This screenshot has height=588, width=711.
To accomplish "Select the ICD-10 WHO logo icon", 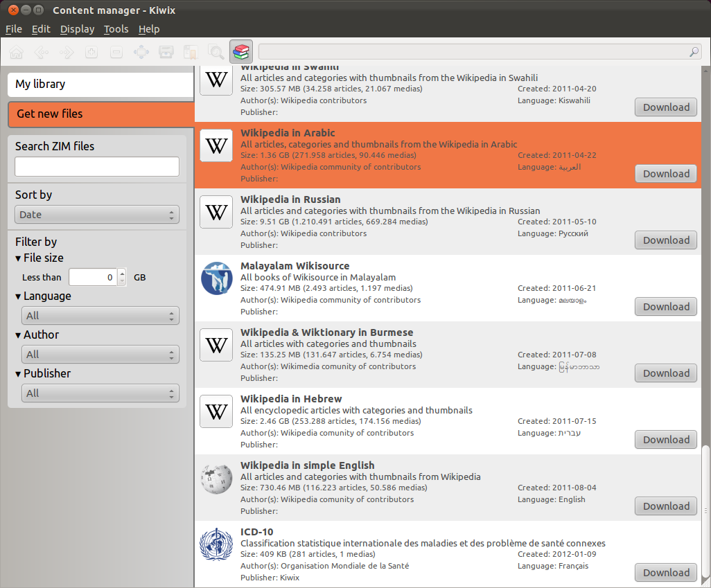I will click(x=216, y=544).
